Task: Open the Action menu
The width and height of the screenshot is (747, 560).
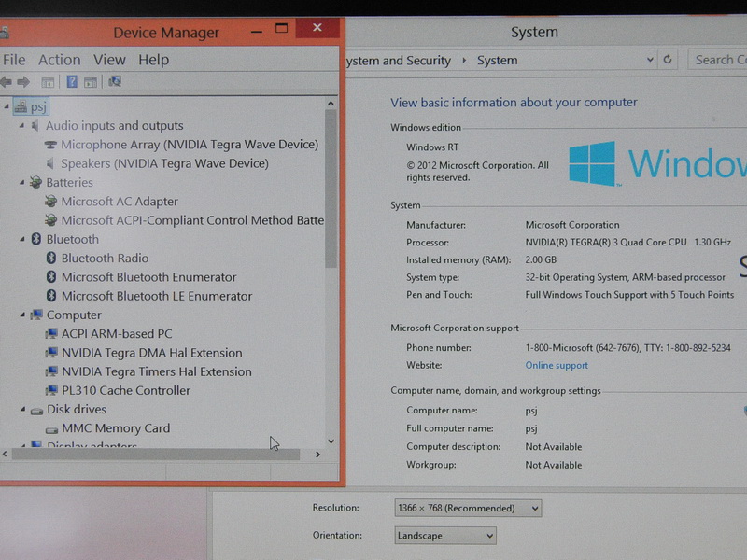Action: [60, 60]
